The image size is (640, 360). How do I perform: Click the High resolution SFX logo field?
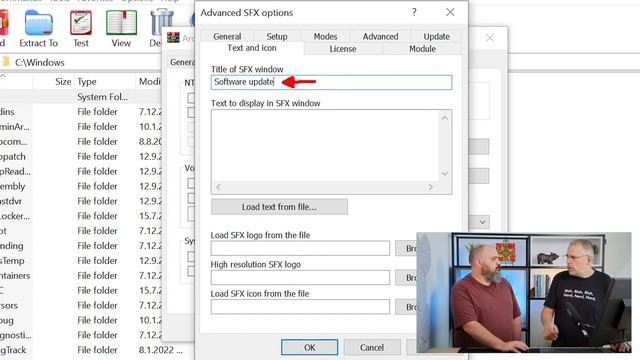[300, 278]
